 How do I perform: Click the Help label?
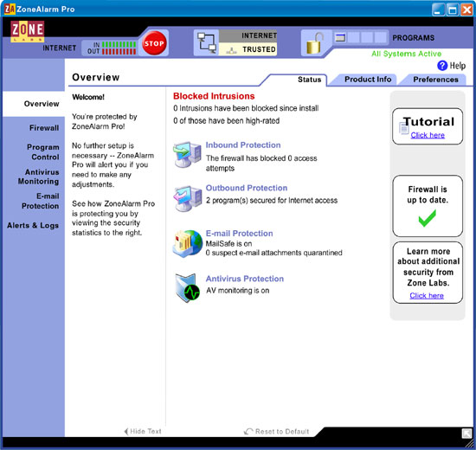point(458,66)
